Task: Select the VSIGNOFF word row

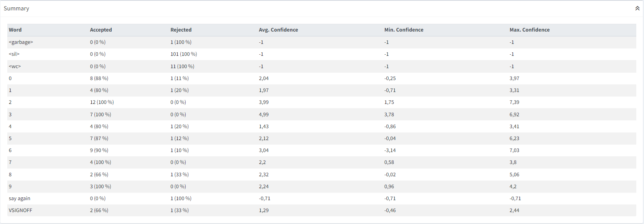Action: point(322,211)
